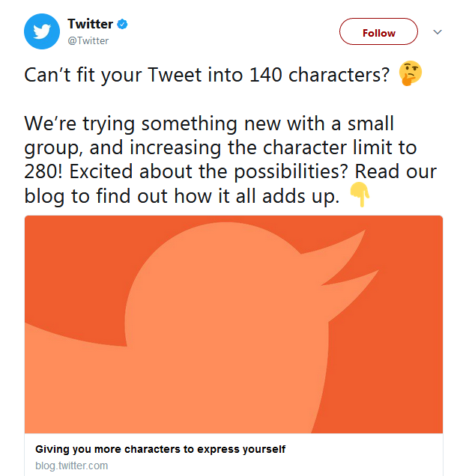Expand the tweet options chevron

[438, 33]
